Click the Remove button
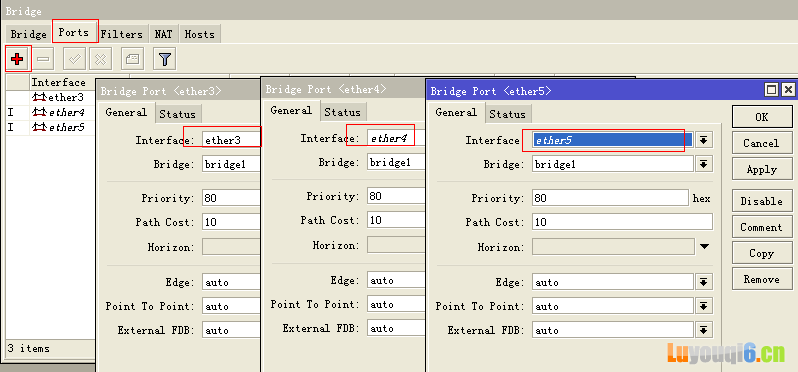The image size is (798, 372). [762, 279]
